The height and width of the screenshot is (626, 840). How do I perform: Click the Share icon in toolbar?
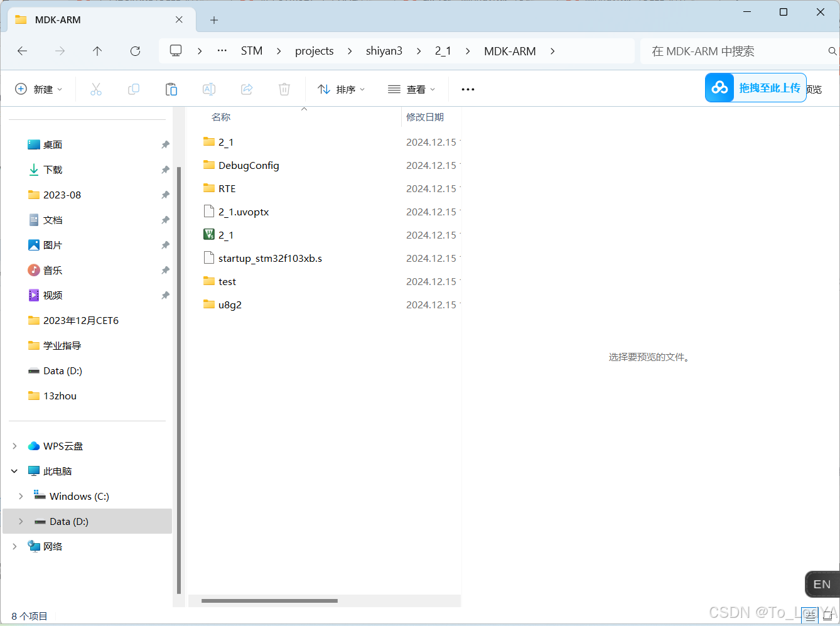click(247, 89)
